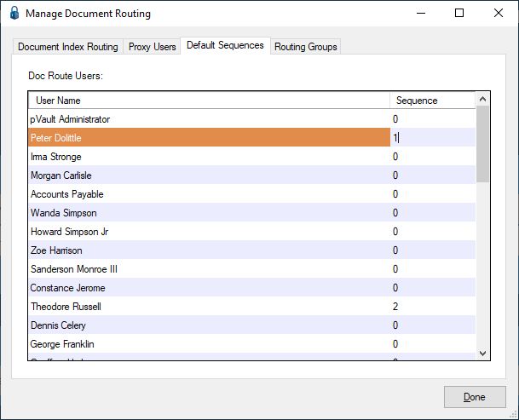The width and height of the screenshot is (519, 420).
Task: Select the Wanda Simpson row
Action: coord(252,212)
